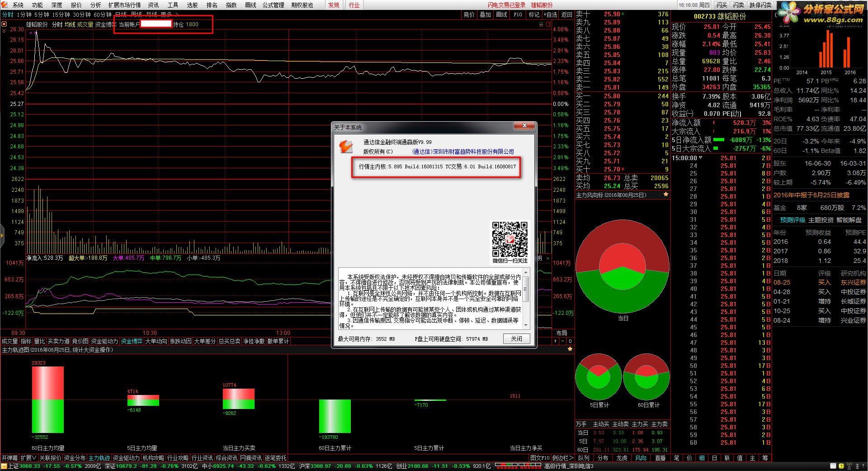
Task: Open the 系统 menu
Action: pos(18,5)
